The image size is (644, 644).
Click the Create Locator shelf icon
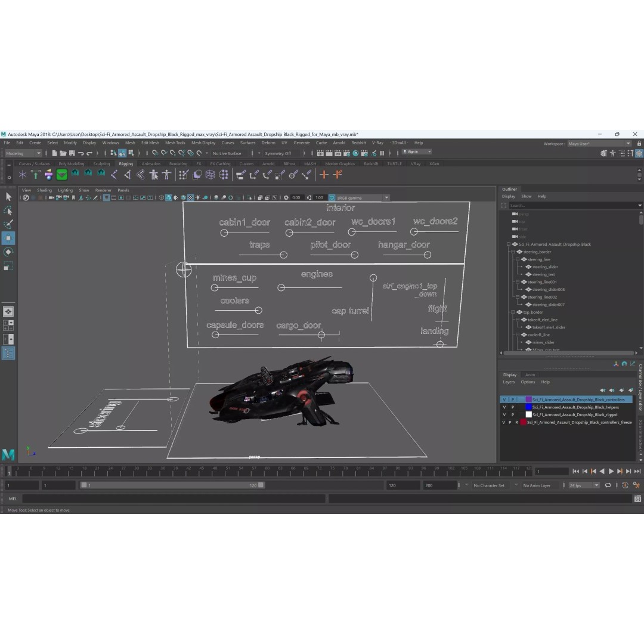point(22,175)
